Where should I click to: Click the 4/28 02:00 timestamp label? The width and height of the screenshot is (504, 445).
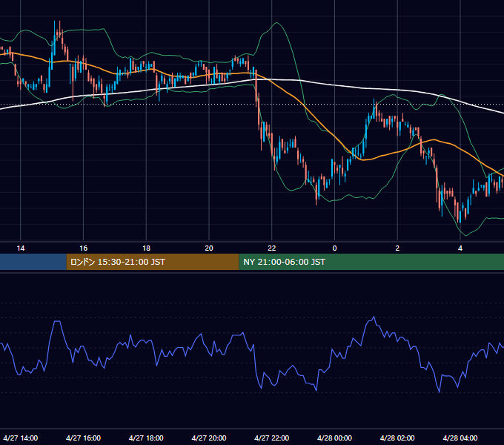397,438
